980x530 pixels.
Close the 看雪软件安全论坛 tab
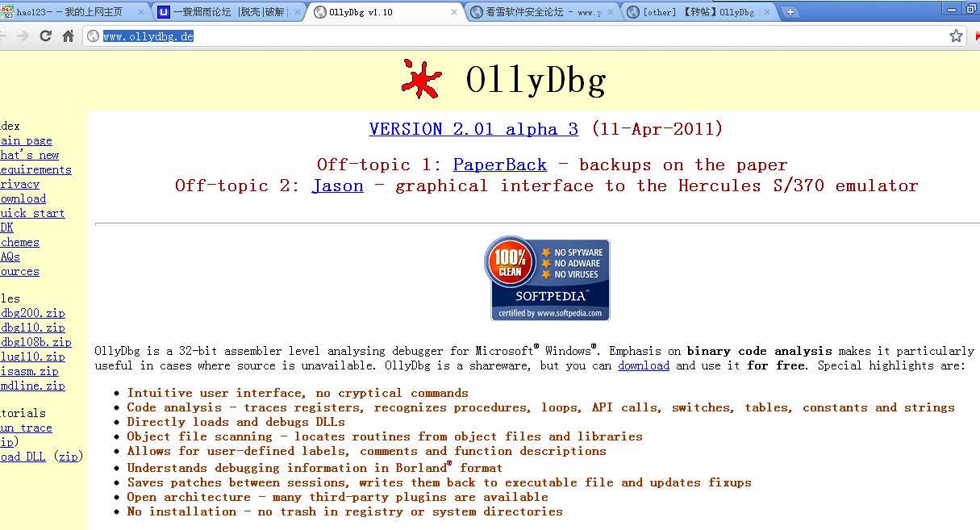click(609, 12)
